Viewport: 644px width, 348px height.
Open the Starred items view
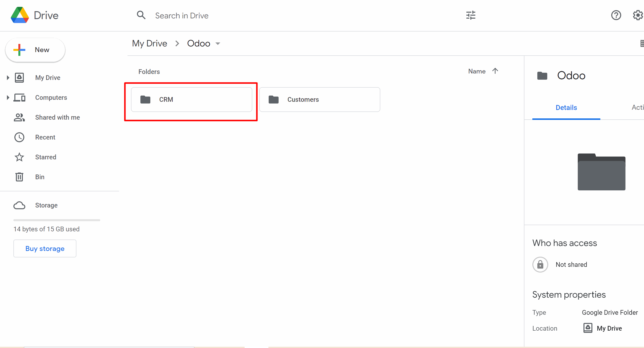tap(46, 157)
